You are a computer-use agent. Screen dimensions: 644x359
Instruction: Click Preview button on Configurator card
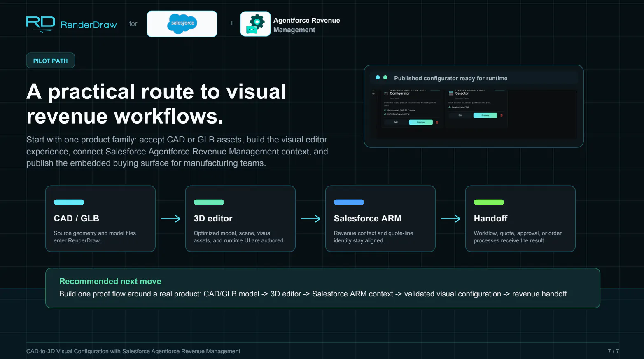(x=421, y=122)
